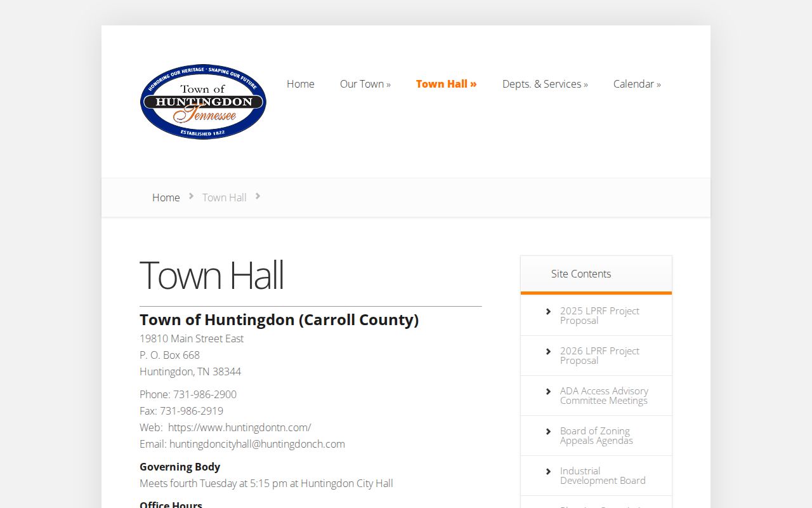812x508 pixels.
Task: Open the Town Hall menu
Action: [x=447, y=84]
